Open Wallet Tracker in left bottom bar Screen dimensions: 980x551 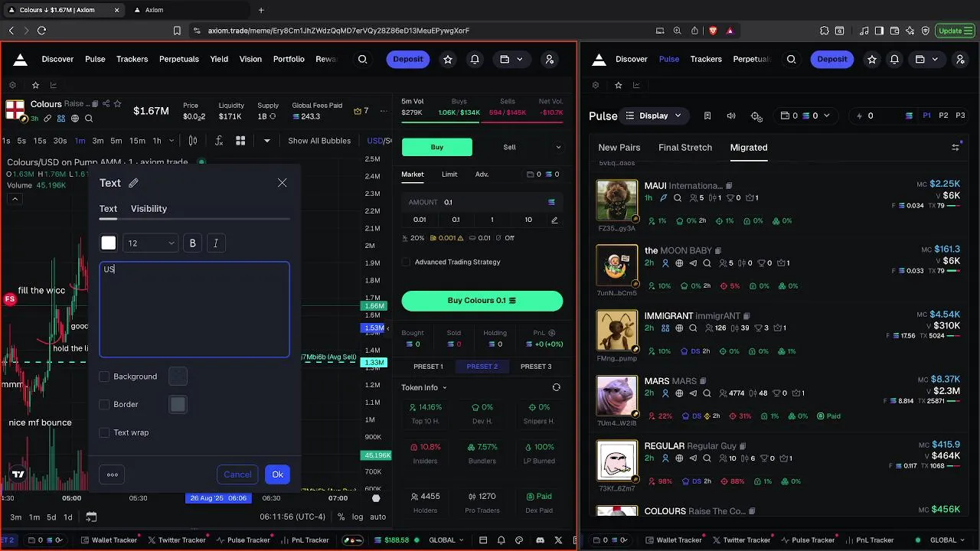108,540
